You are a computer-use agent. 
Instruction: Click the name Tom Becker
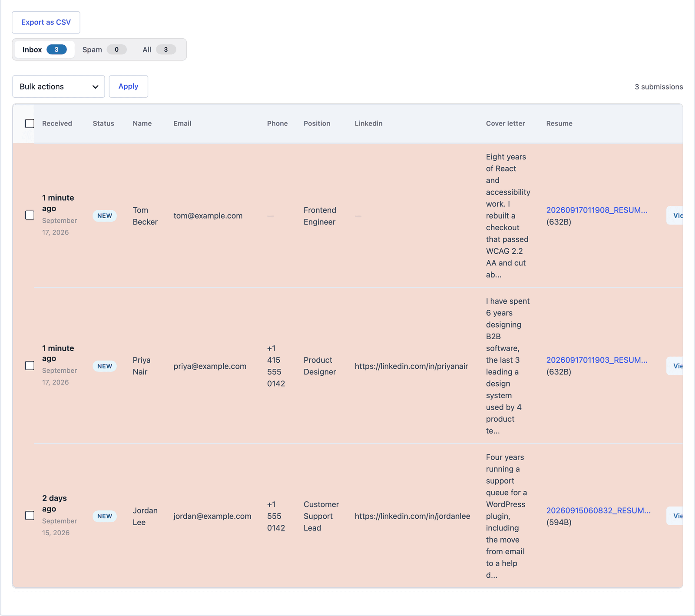point(145,216)
